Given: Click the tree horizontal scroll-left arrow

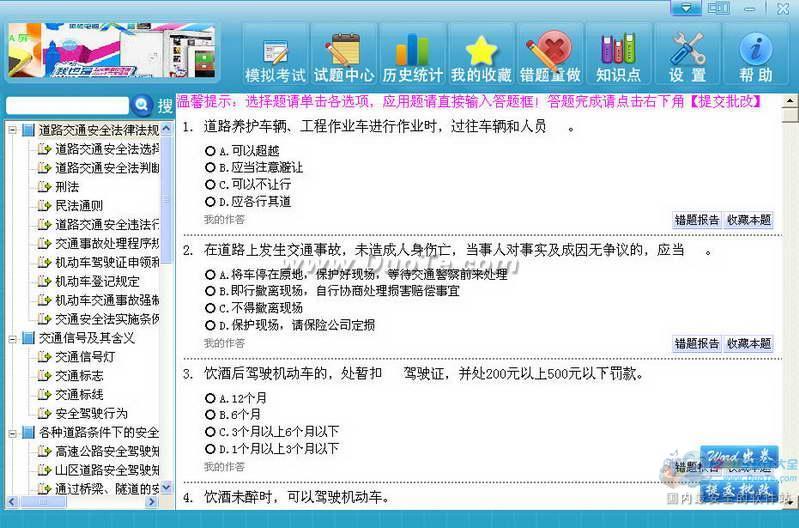Looking at the screenshot, I should coord(12,501).
